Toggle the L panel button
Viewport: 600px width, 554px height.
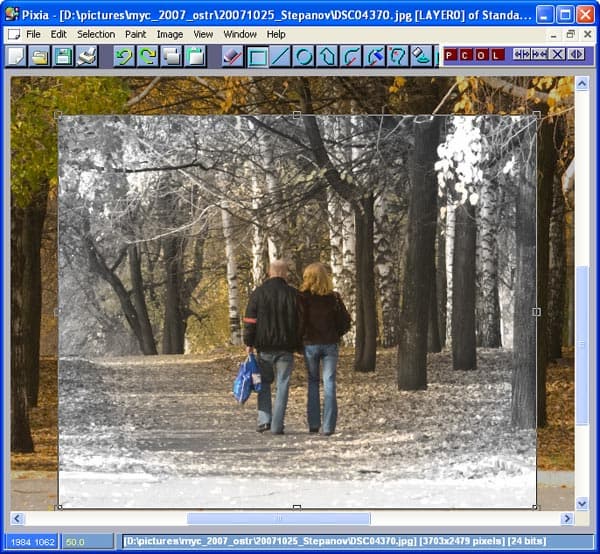[496, 55]
